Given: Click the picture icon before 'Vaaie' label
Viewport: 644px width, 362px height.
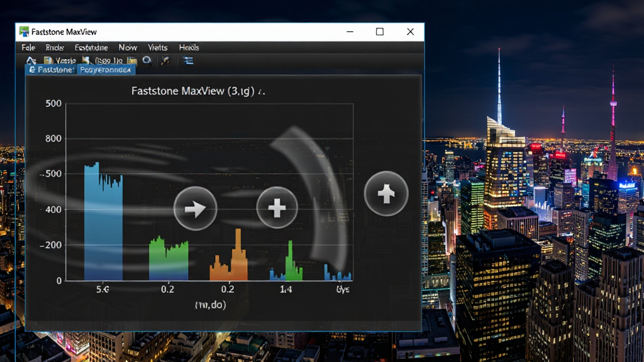Looking at the screenshot, I should click(x=48, y=61).
